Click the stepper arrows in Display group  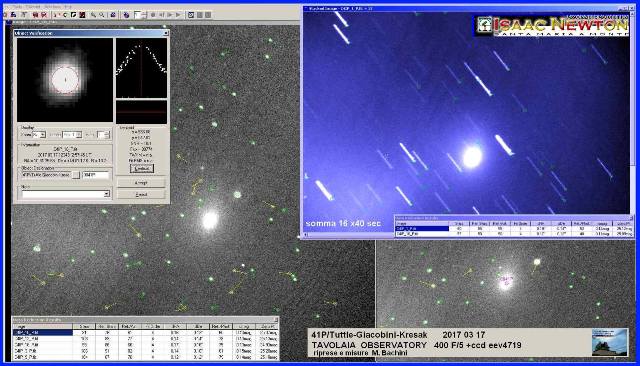click(108, 135)
